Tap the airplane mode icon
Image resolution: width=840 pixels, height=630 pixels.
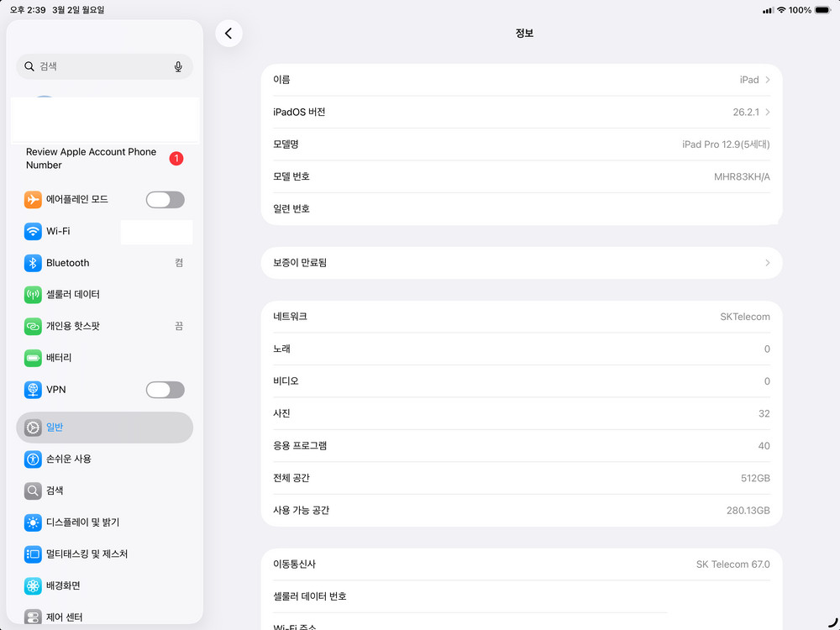click(33, 200)
